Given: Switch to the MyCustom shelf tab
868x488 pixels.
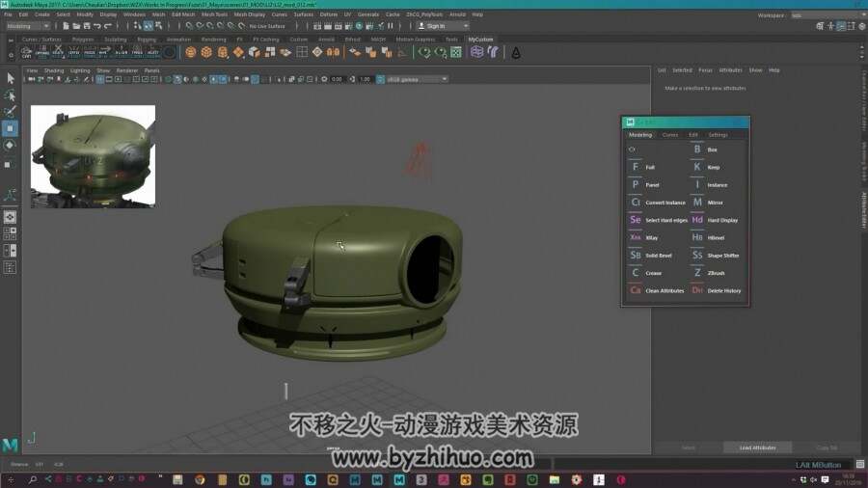Looking at the screenshot, I should (x=480, y=40).
